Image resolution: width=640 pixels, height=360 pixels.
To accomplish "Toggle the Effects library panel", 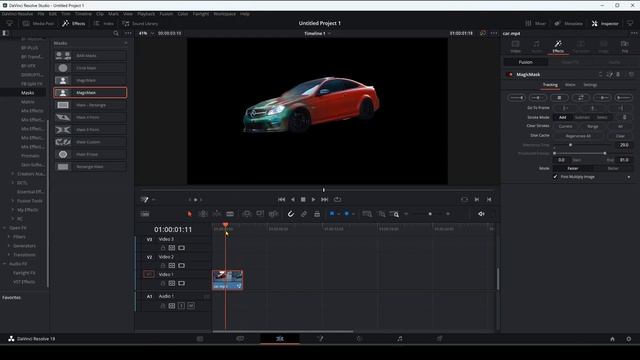I will tap(74, 24).
